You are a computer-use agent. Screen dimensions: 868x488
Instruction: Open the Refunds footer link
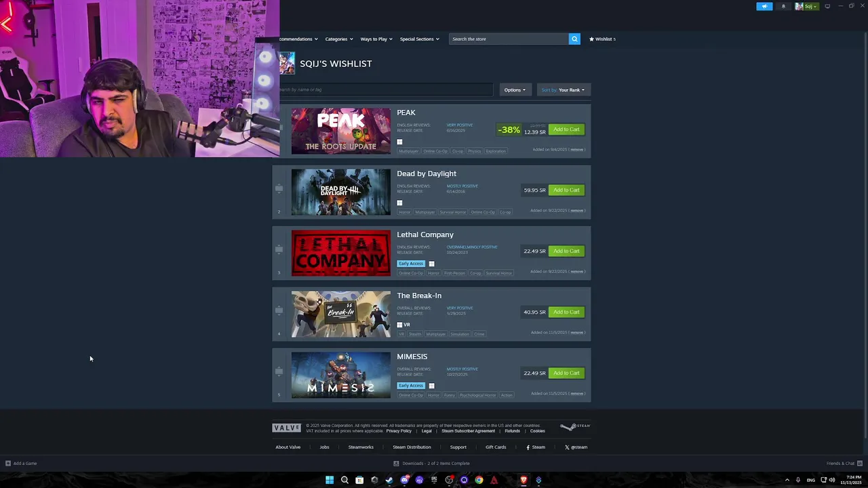click(x=512, y=431)
